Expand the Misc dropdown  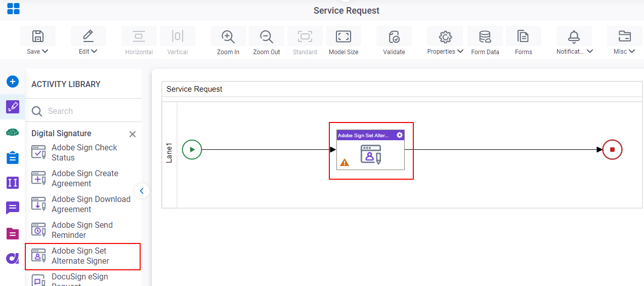tap(632, 51)
